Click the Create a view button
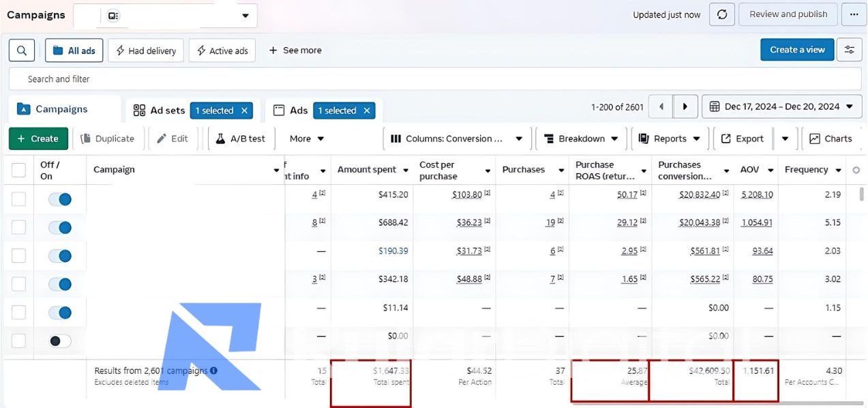The width and height of the screenshot is (868, 408). click(796, 50)
